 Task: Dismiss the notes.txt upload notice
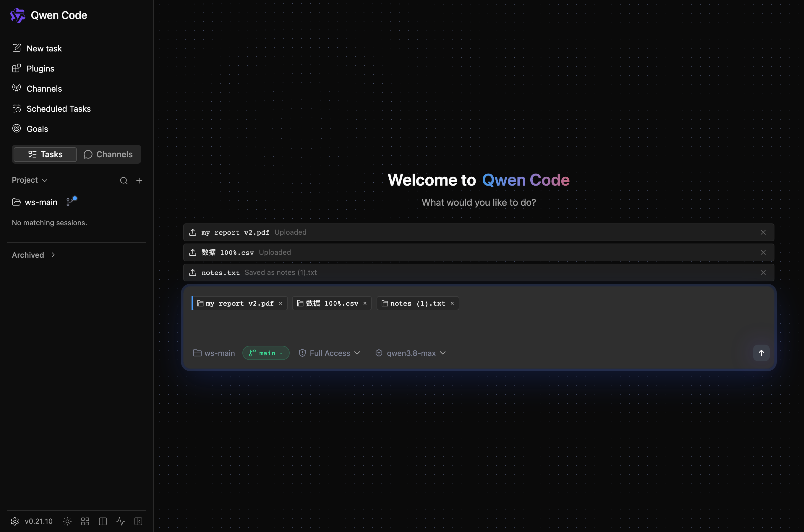click(x=763, y=273)
